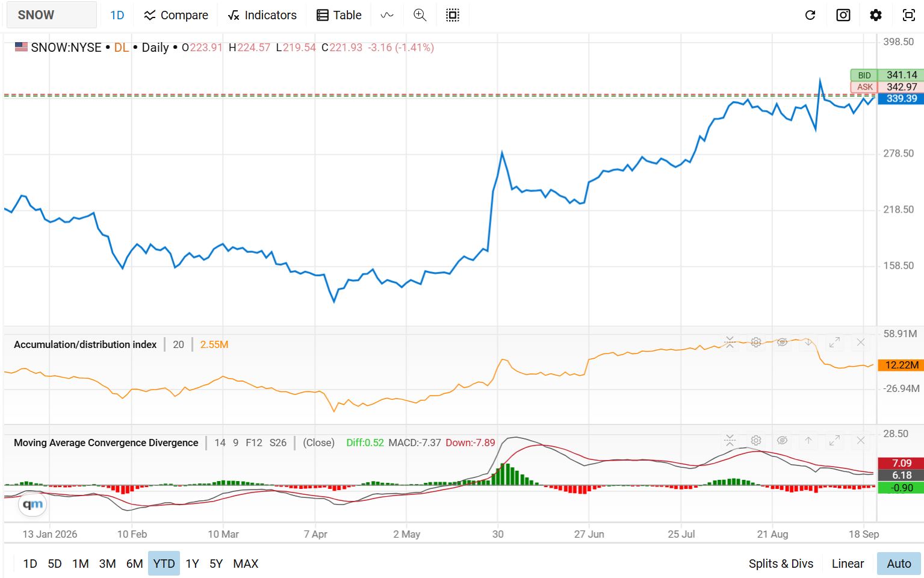This screenshot has width=924, height=578.
Task: Open Accumulation/distribution indicator settings gear
Action: (756, 343)
